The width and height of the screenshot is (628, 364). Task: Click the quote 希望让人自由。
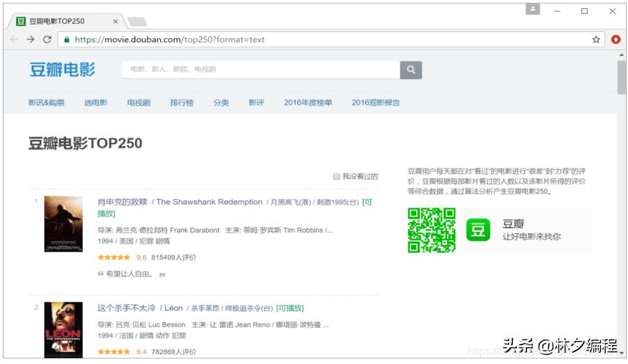point(129,274)
